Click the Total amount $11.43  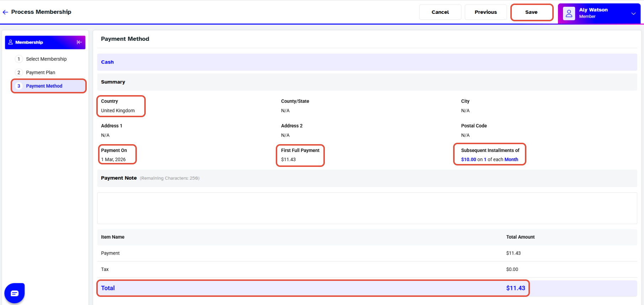515,288
